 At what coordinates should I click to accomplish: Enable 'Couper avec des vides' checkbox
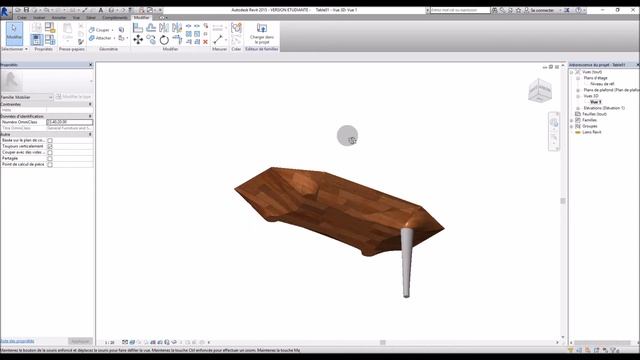[50, 152]
